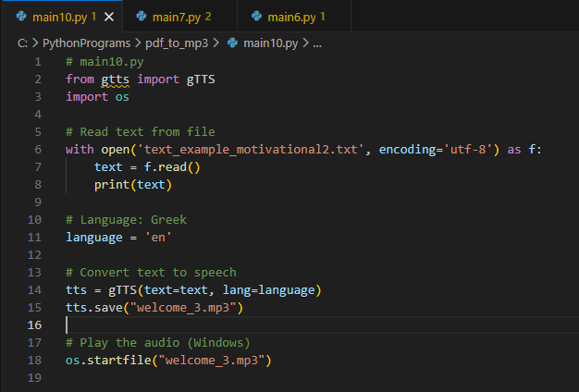Click line number 6 in the gutter
This screenshot has height=392, width=579.
(x=38, y=149)
